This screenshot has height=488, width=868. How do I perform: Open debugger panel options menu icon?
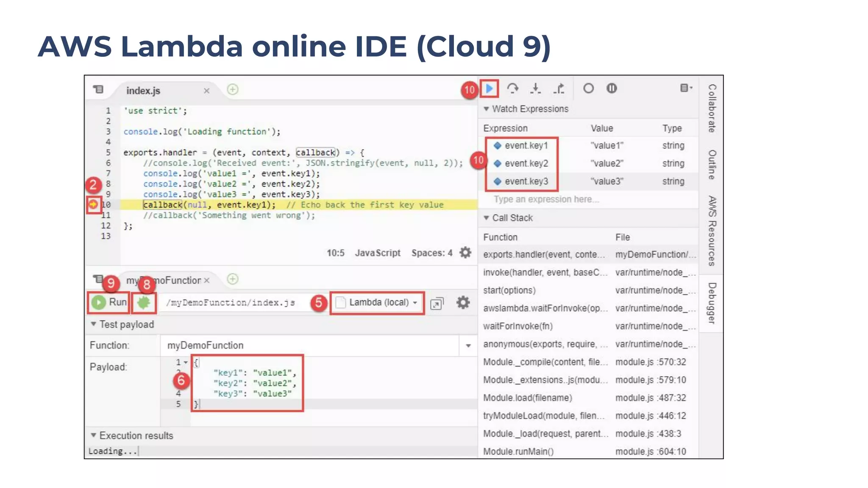[686, 88]
